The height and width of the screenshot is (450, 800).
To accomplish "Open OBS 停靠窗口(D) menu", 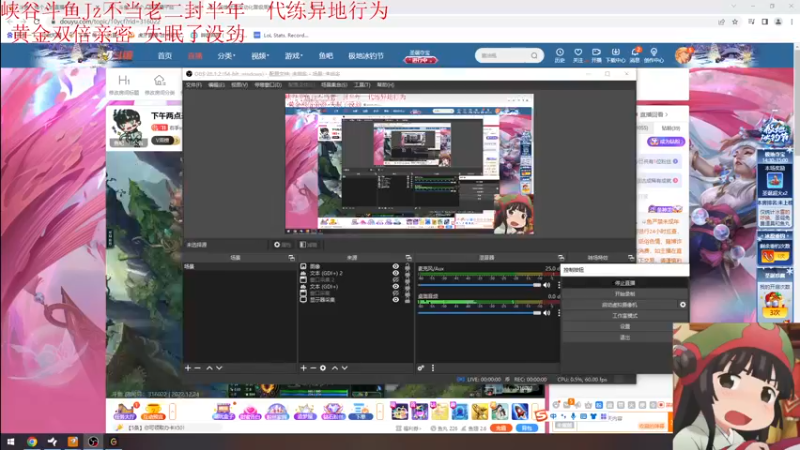I will click(x=268, y=85).
